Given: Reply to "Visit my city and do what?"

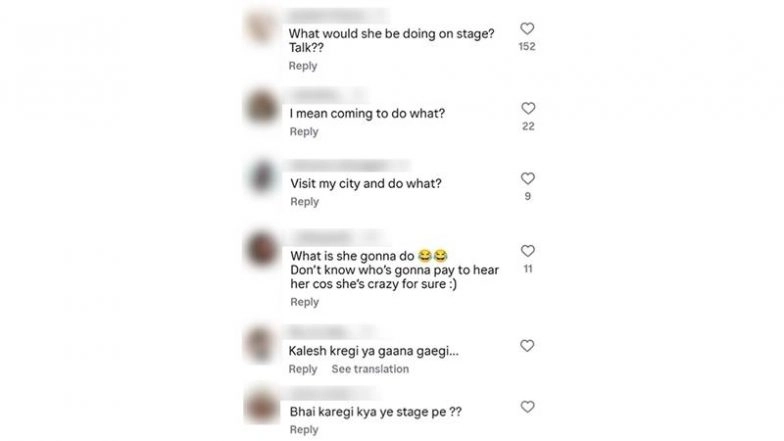Looking at the screenshot, I should tap(304, 202).
